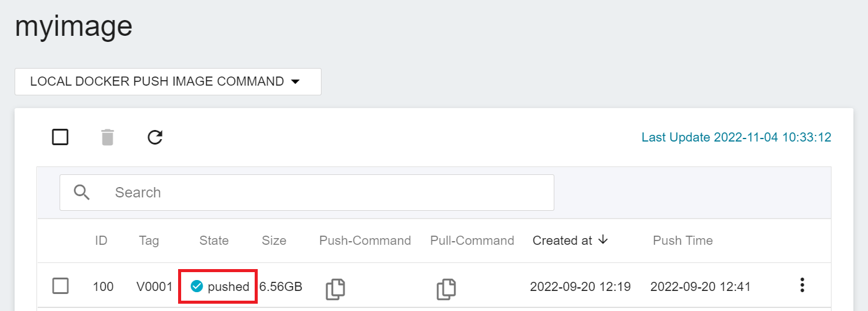The width and height of the screenshot is (868, 311).
Task: Sort by the Created at column
Action: [562, 241]
